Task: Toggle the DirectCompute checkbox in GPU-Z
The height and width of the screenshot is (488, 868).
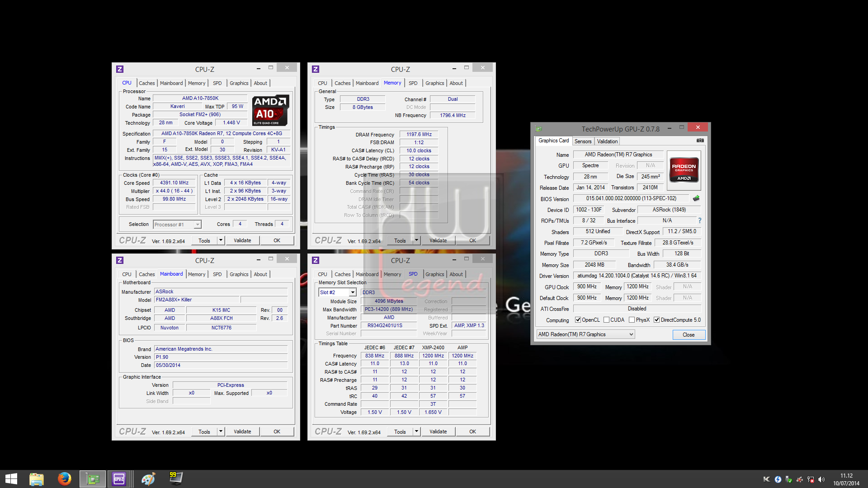Action: point(656,320)
